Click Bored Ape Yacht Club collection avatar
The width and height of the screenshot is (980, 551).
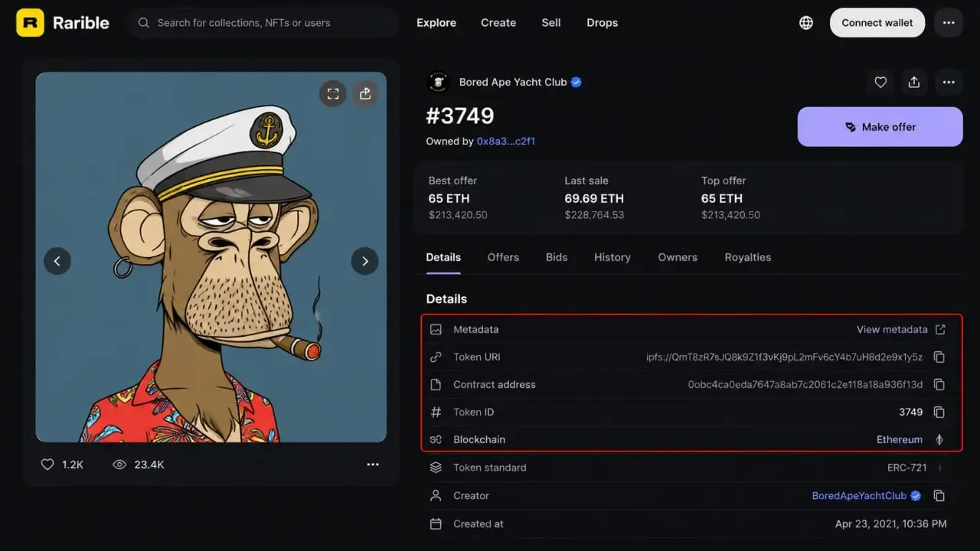tap(439, 82)
